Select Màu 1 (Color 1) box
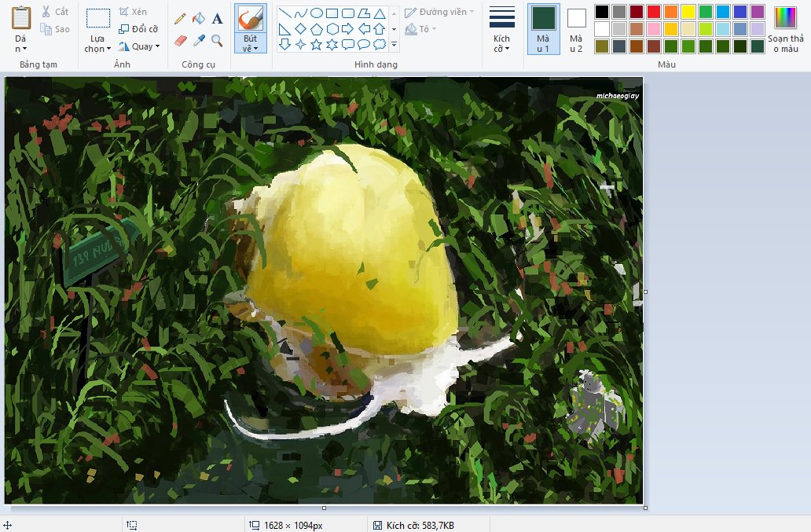The image size is (811, 532). click(x=543, y=29)
